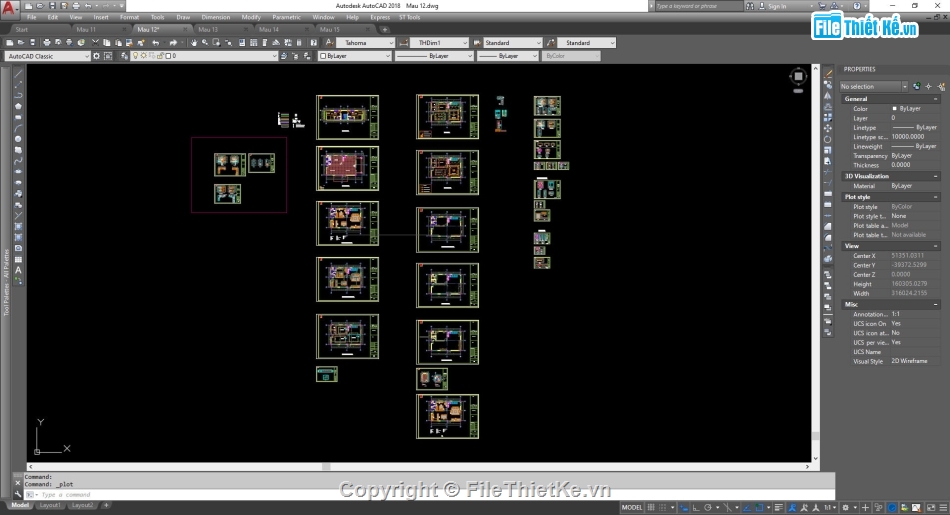The width and height of the screenshot is (950, 515).
Task: Toggle grid display in status bar
Action: (x=651, y=507)
